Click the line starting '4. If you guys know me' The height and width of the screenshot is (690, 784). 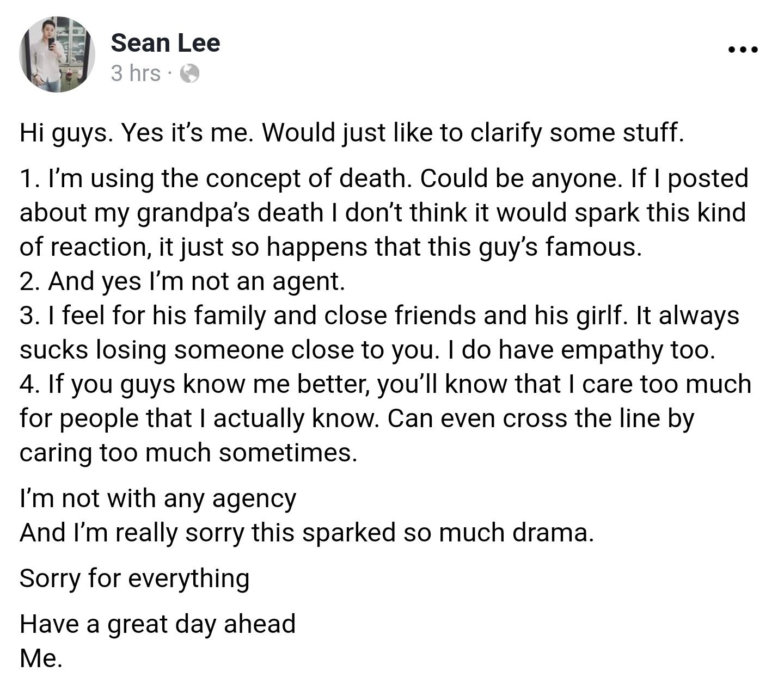(385, 385)
